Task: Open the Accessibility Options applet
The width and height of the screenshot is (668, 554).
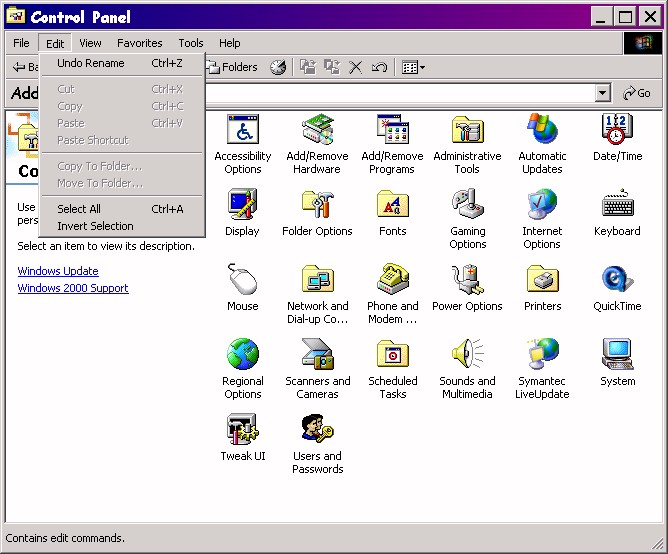Action: pos(243,144)
